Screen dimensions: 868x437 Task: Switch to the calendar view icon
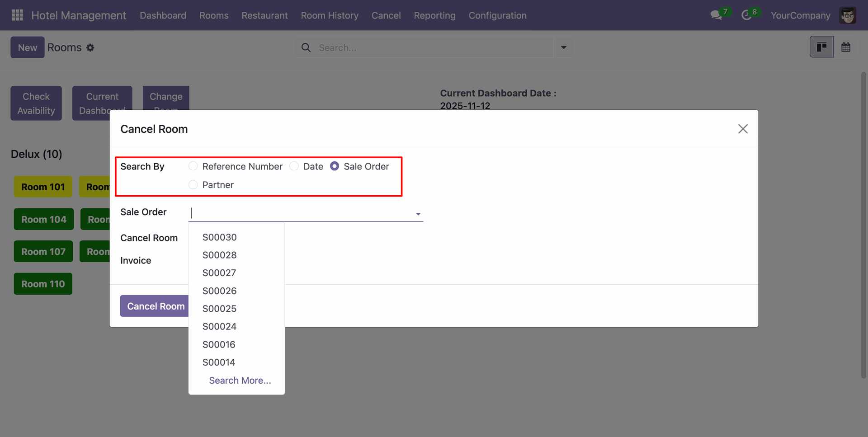point(846,47)
